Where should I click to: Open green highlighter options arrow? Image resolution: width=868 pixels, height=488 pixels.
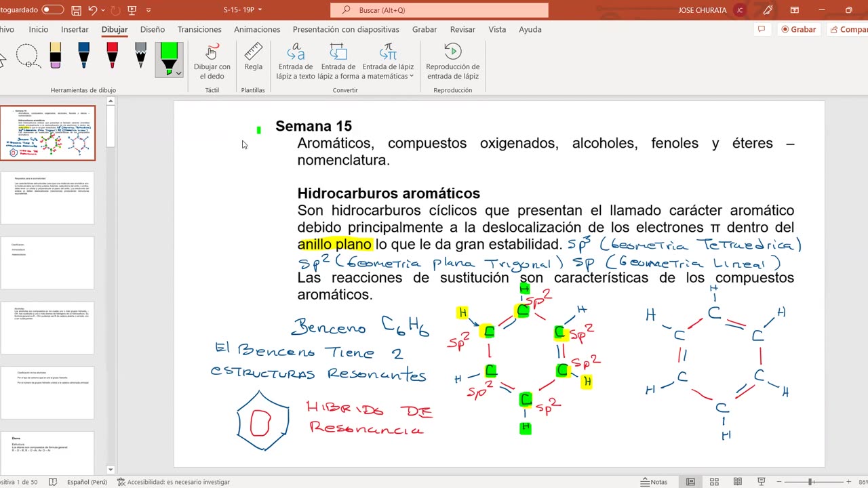tap(178, 73)
